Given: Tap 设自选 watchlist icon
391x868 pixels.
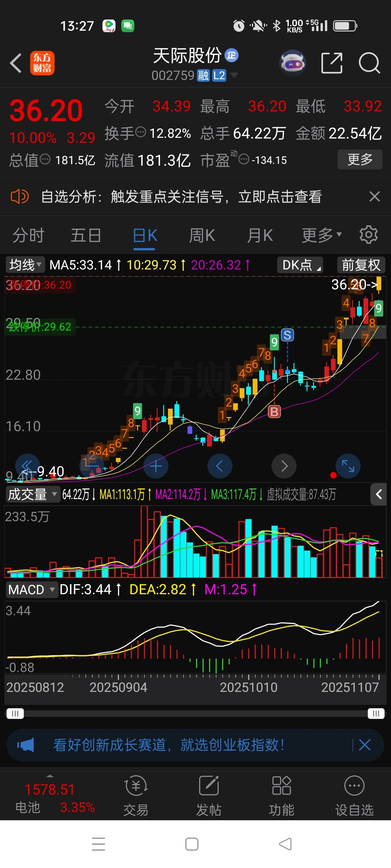Looking at the screenshot, I should [x=354, y=796].
